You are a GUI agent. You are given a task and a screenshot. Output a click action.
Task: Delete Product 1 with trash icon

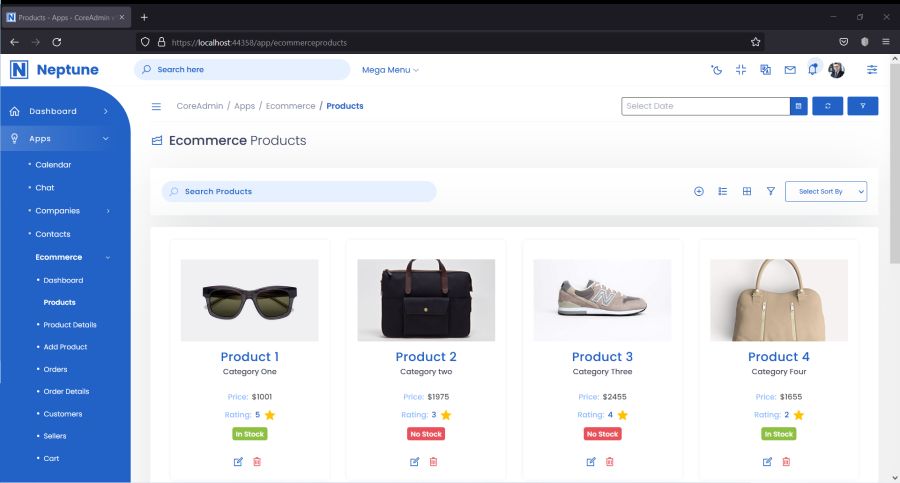click(x=257, y=462)
